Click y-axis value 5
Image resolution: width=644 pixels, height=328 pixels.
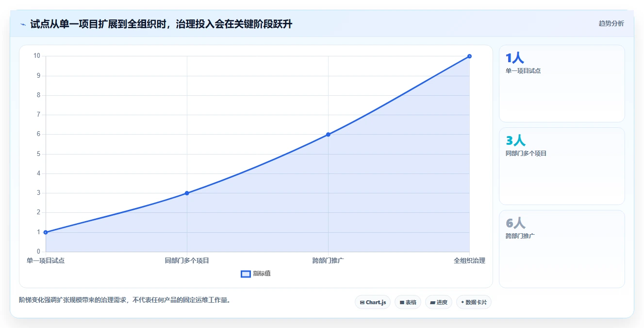pos(38,154)
